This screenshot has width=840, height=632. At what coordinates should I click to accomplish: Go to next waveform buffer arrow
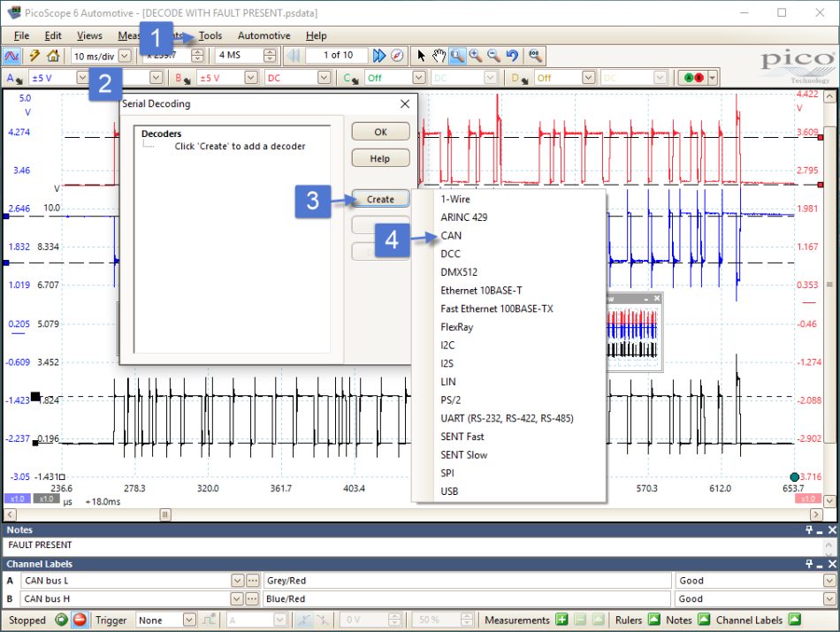tap(378, 55)
